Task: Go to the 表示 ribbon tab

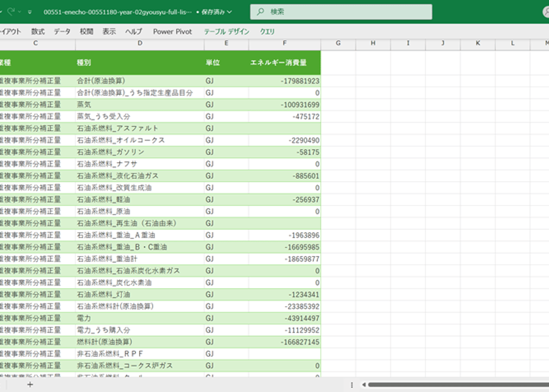Action: click(109, 31)
